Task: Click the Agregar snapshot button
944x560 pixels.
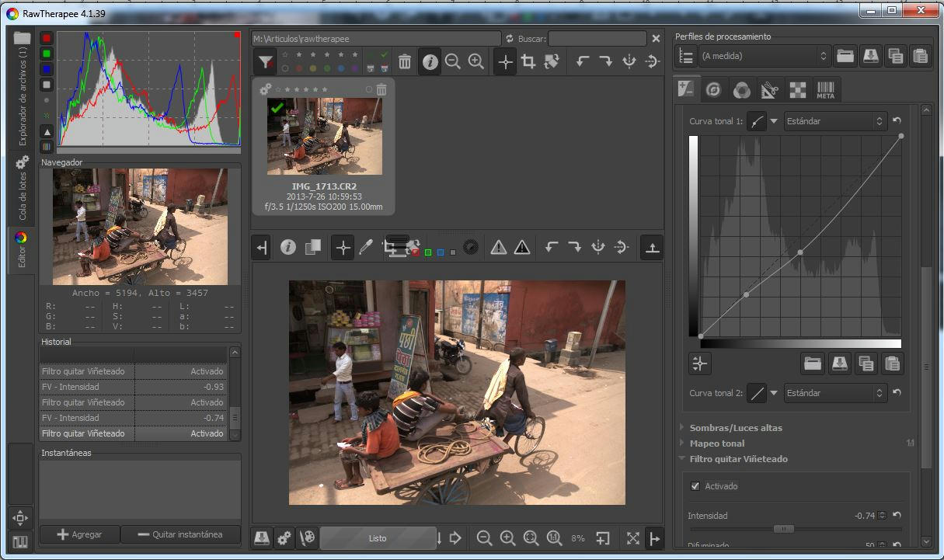Action: (80, 534)
